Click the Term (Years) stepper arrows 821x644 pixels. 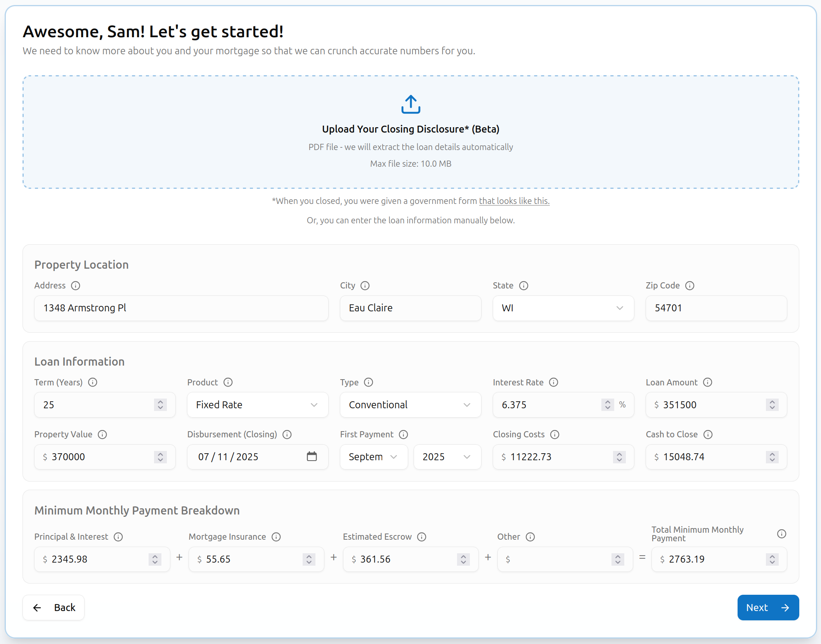(x=160, y=405)
